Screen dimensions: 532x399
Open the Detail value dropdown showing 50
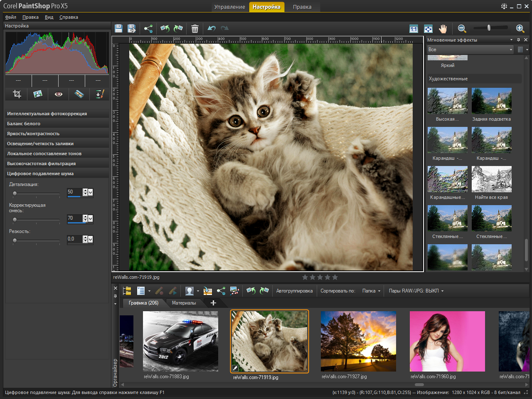click(90, 192)
